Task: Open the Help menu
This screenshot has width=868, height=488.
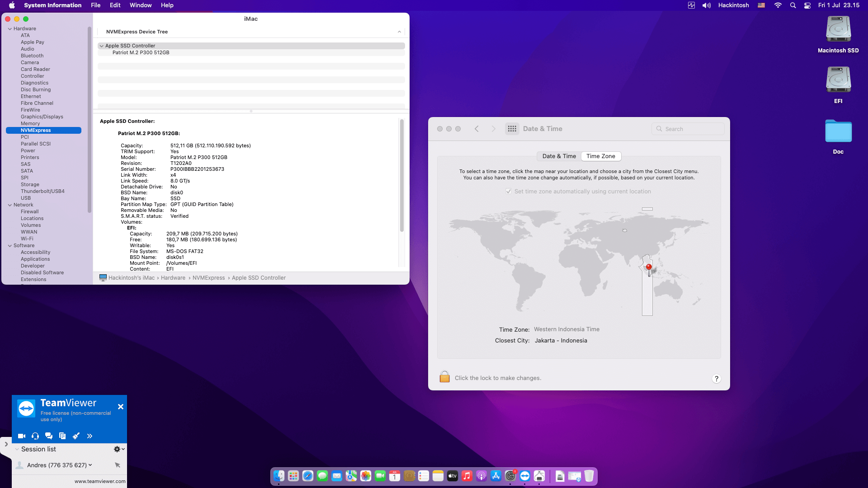Action: (167, 5)
